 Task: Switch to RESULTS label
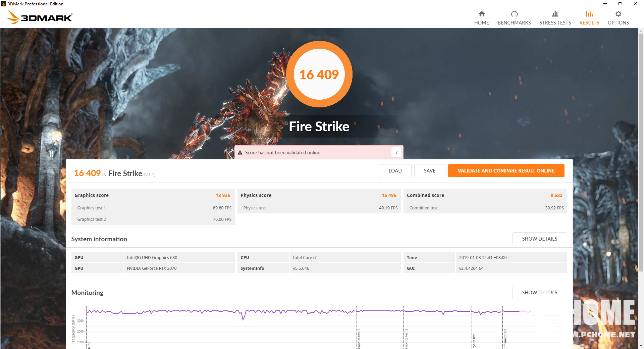click(589, 23)
